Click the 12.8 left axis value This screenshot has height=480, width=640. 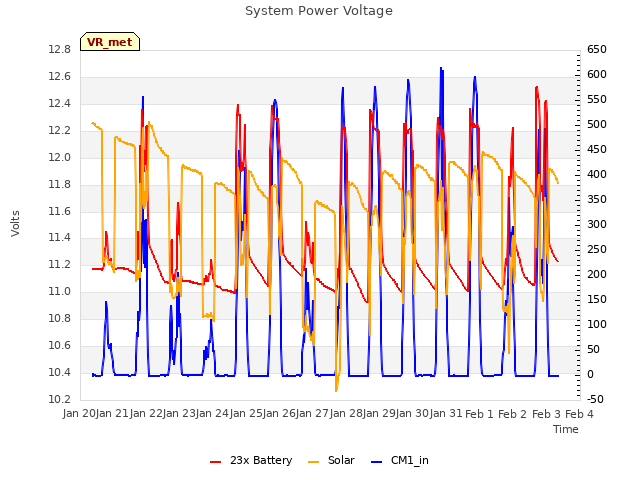60,50
